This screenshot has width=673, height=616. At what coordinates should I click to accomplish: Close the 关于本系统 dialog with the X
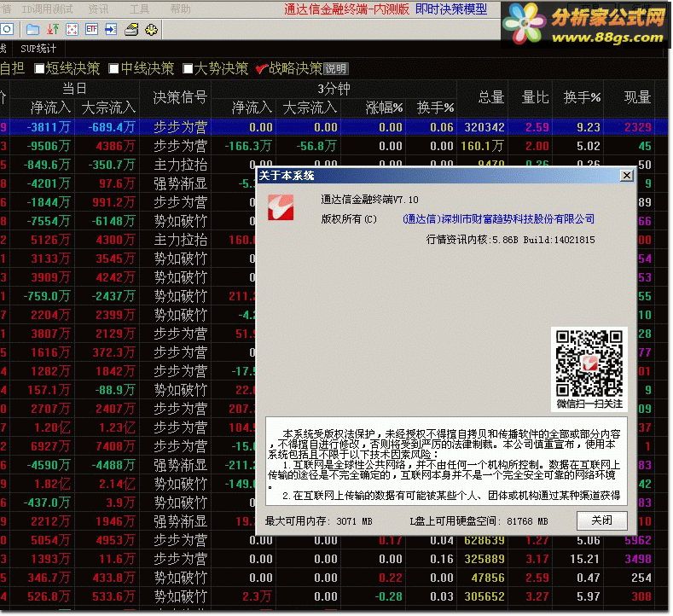pyautogui.click(x=627, y=175)
